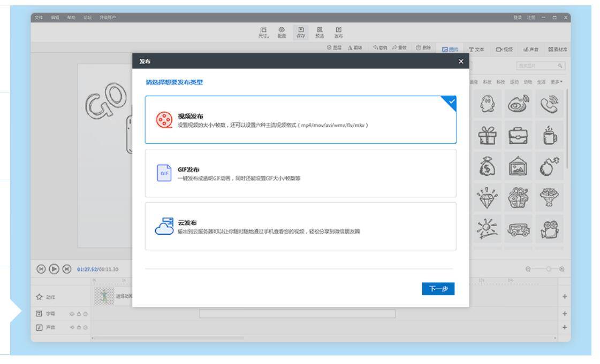Click the 发布 publish toolbar icon

point(338,32)
